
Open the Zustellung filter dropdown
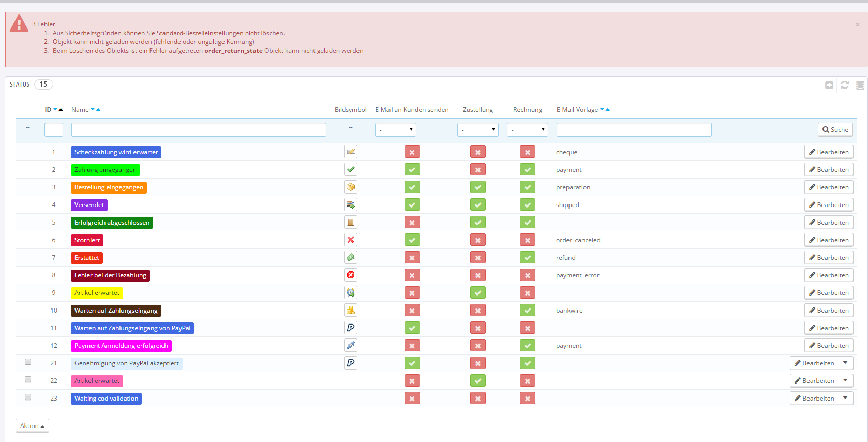point(477,130)
